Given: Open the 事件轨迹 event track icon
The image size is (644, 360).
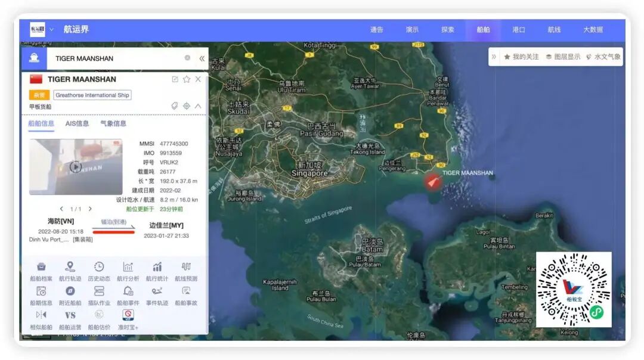Looking at the screenshot, I should 157,291.
